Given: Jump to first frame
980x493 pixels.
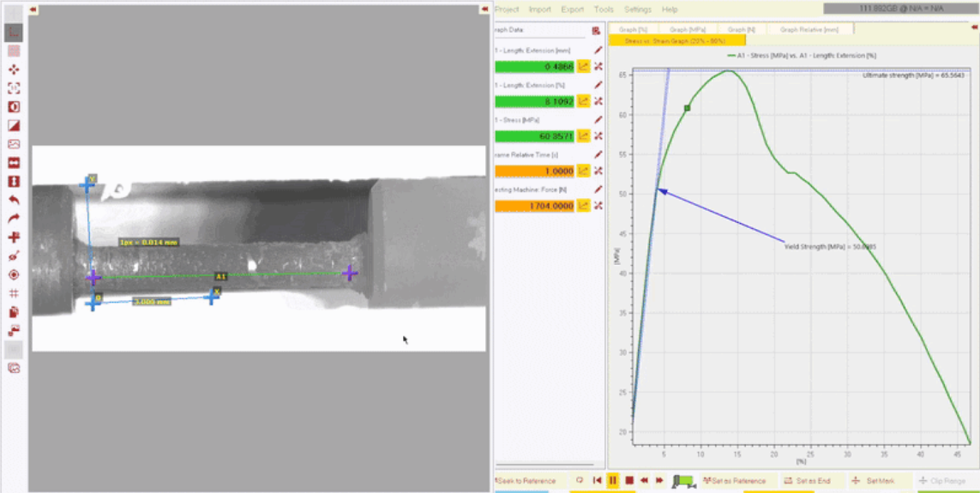Looking at the screenshot, I should 598,481.
